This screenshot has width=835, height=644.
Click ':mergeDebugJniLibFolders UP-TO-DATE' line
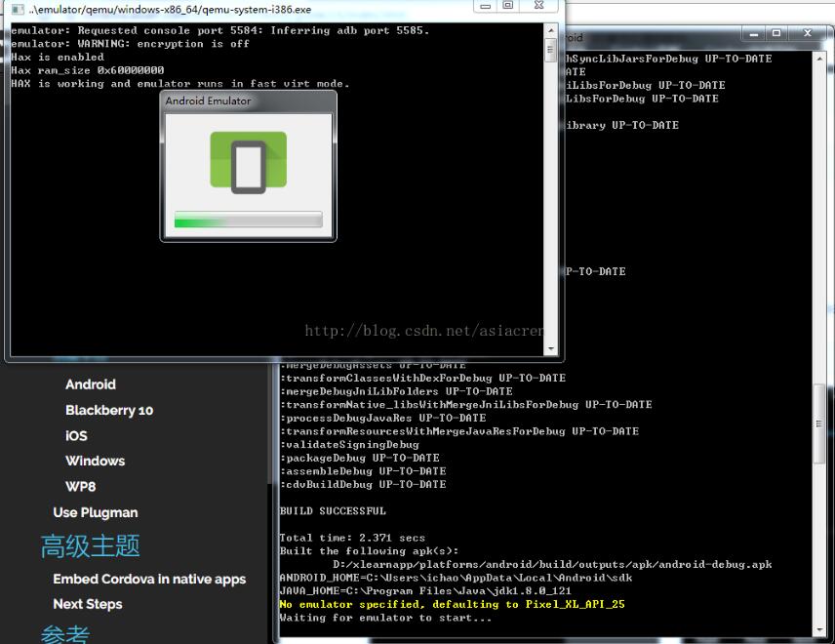click(x=396, y=391)
